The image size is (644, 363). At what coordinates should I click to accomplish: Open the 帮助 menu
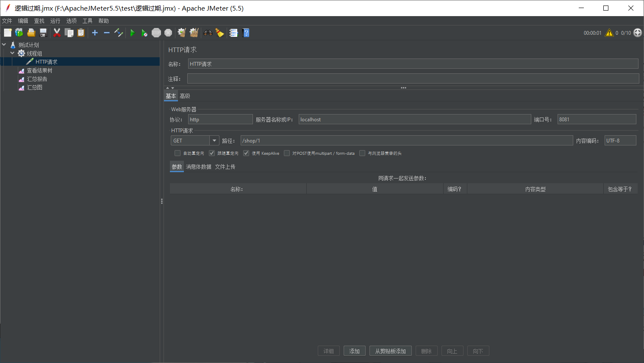point(103,21)
